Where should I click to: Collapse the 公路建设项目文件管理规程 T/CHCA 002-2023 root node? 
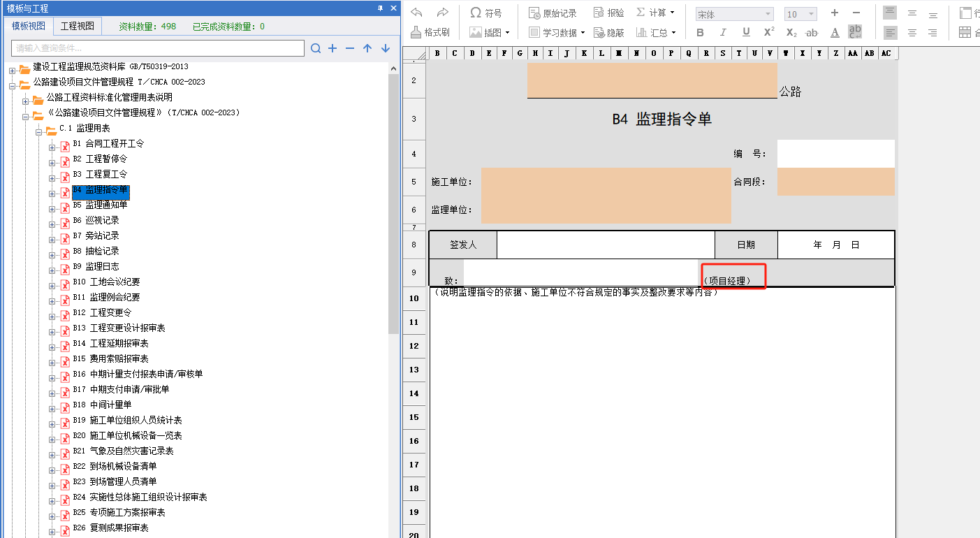[12, 86]
